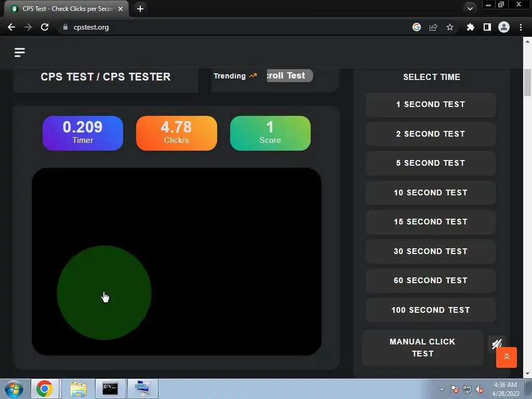Click the taskbar clock showing 4:36 AM
This screenshot has height=399, width=532.
tap(506, 389)
